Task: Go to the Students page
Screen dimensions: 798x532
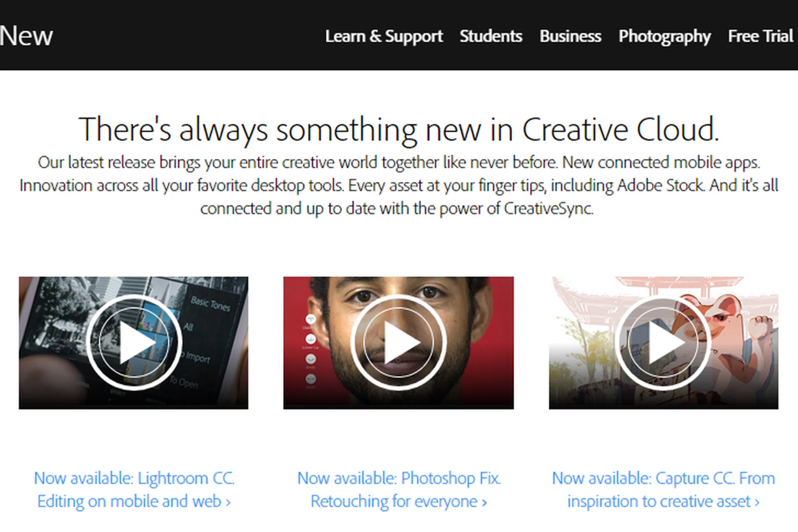Action: pos(491,36)
